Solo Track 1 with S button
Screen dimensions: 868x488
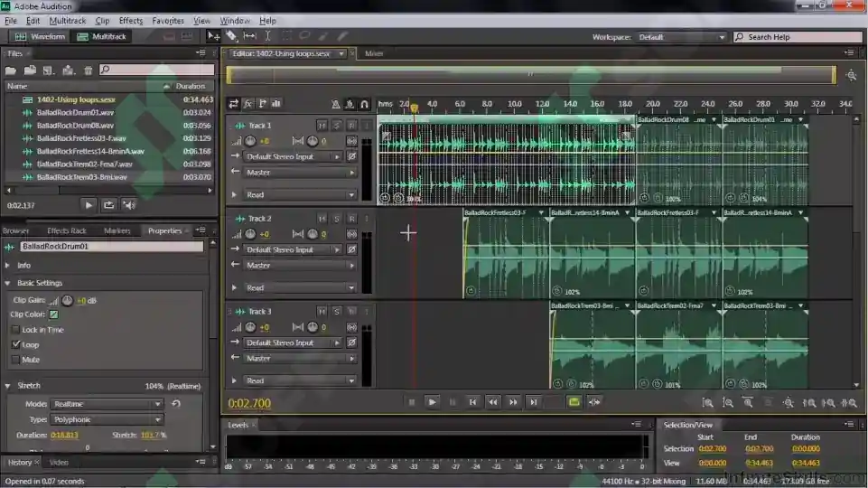336,126
